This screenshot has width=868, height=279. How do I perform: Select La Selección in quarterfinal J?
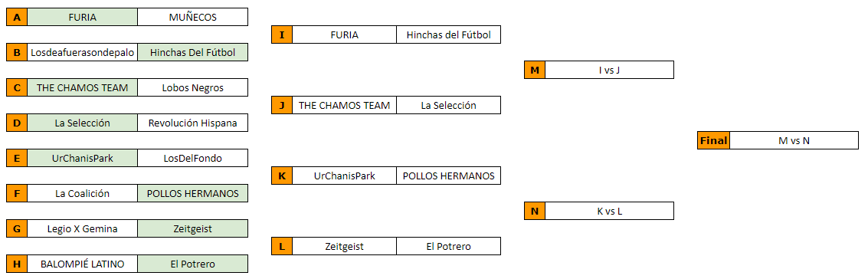point(448,105)
